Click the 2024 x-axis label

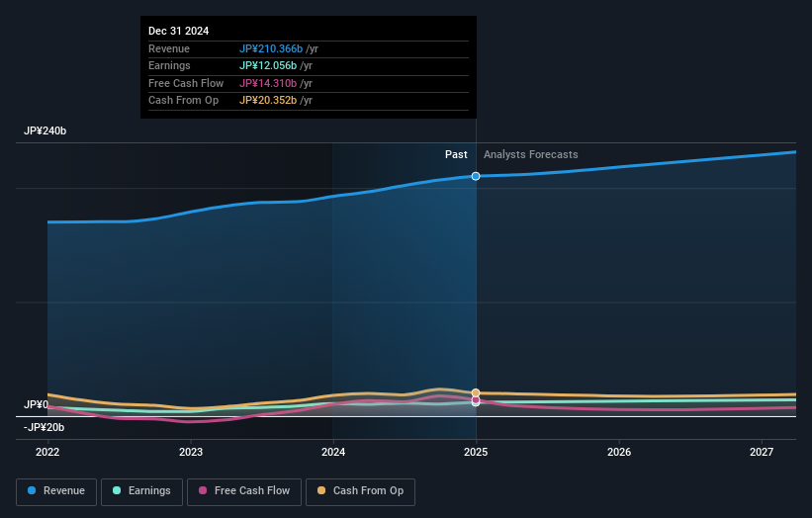click(333, 452)
